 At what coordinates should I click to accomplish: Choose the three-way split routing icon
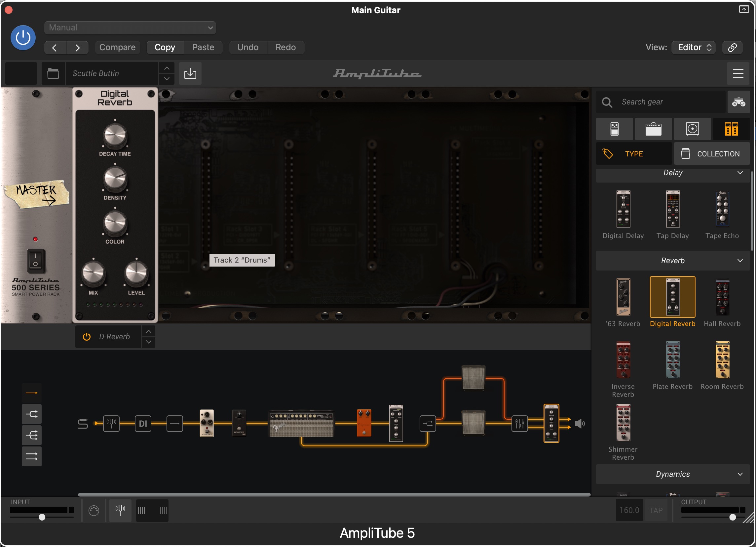tap(32, 436)
